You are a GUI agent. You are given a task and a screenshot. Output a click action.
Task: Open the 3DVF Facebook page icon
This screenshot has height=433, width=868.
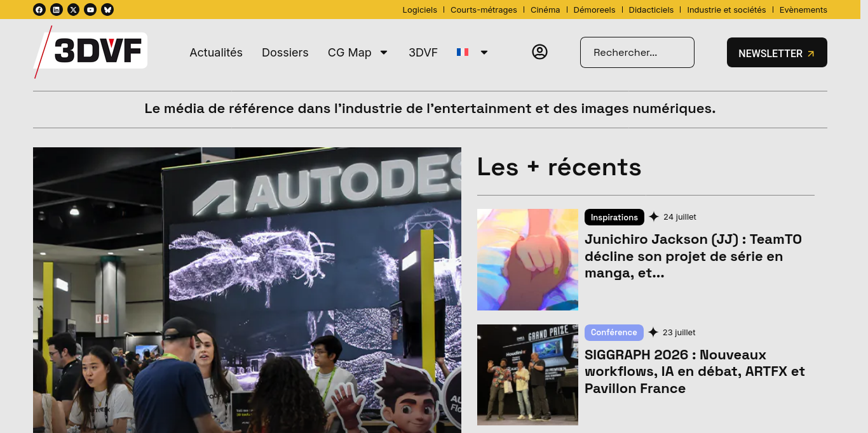click(39, 10)
